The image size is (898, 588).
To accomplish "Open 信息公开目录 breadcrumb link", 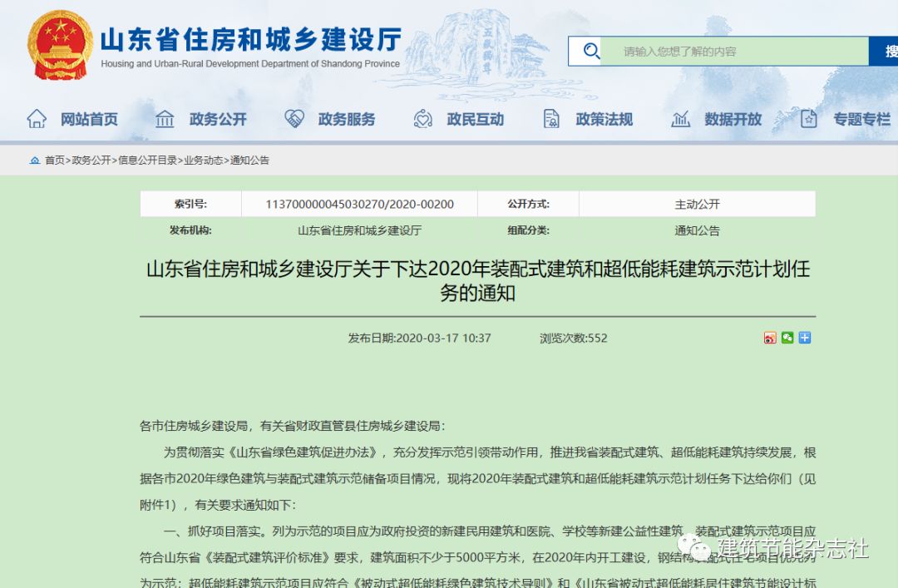I will click(x=147, y=161).
